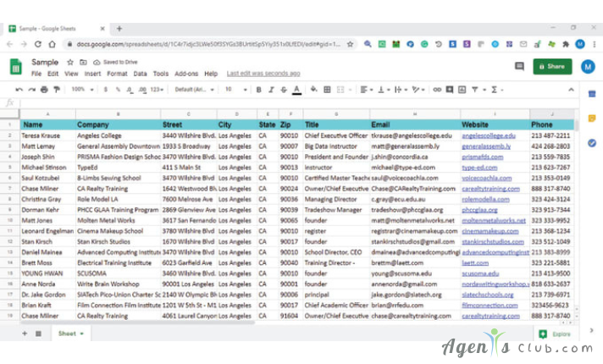This screenshot has height=364, width=603.
Task: Toggle Italic formatting
Action: point(271,90)
